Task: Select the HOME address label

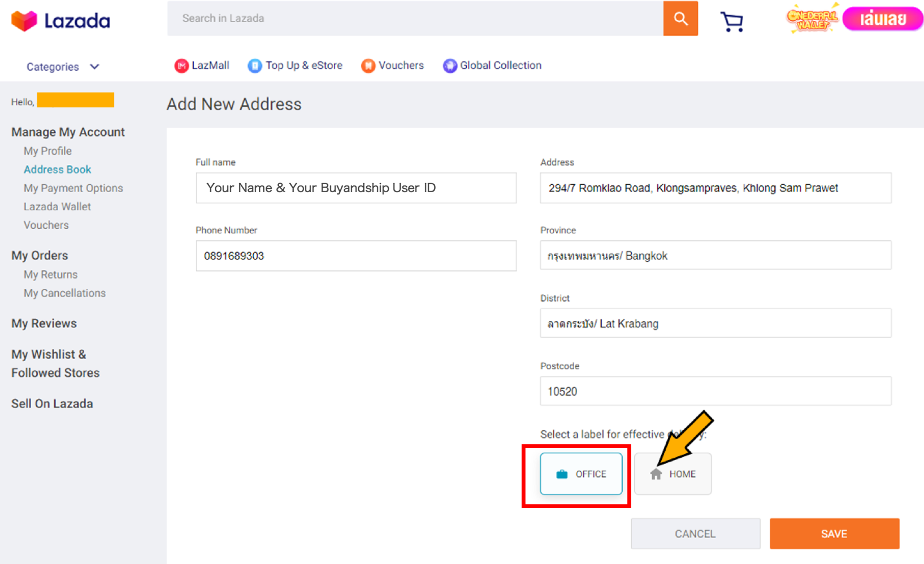Action: click(673, 474)
